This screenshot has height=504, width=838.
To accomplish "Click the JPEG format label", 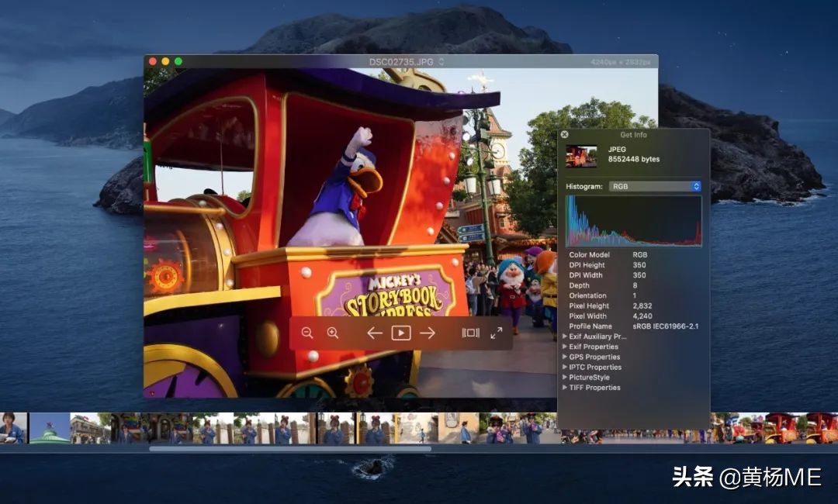I will point(617,150).
